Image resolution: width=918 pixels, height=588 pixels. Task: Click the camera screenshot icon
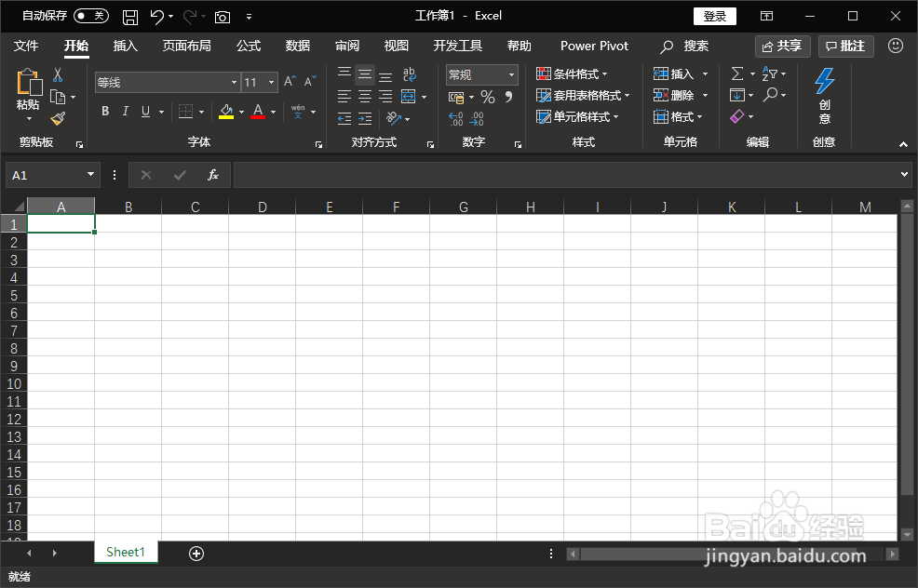click(x=223, y=17)
